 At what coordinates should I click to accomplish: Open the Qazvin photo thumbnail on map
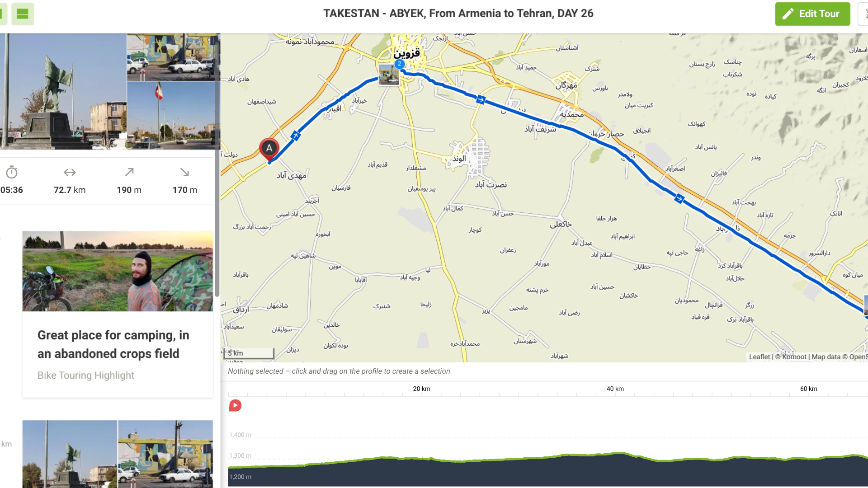[x=388, y=75]
